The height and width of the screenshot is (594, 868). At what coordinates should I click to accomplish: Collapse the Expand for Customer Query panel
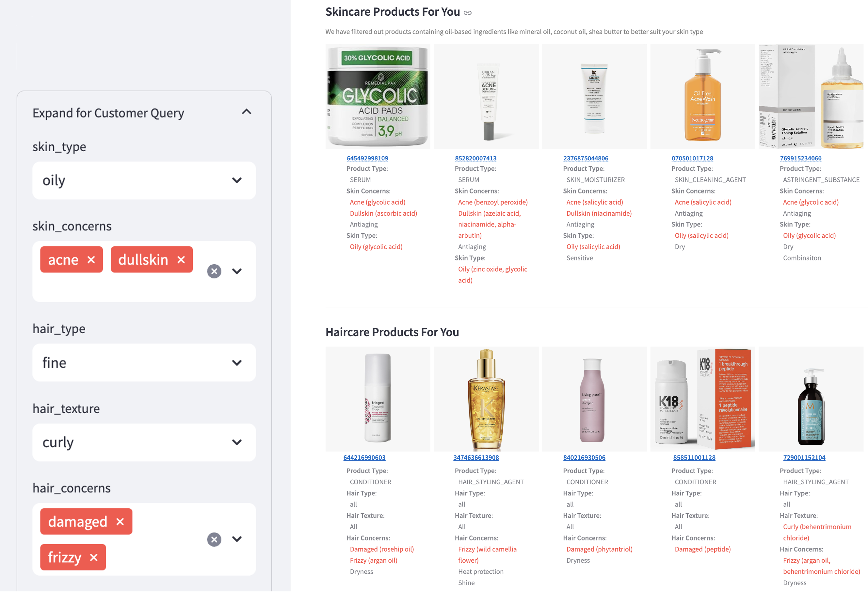coord(247,112)
